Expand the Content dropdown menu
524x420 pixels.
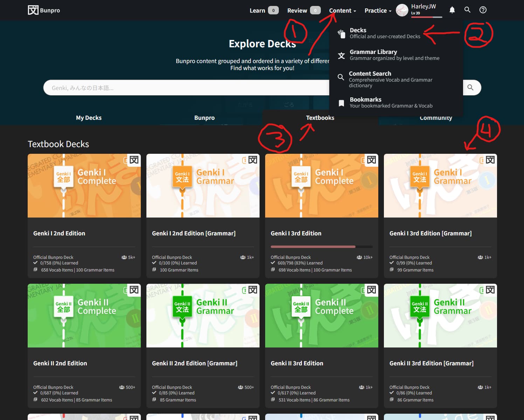pos(342,11)
